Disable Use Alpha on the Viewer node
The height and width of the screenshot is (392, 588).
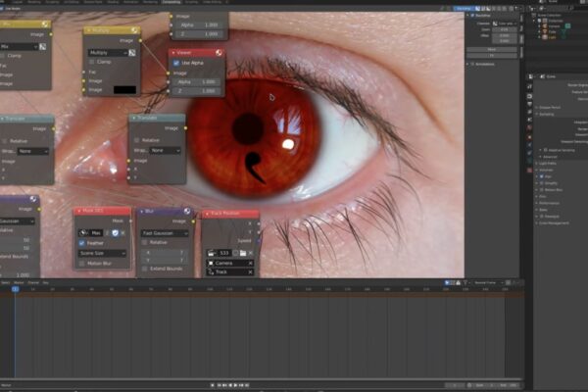176,63
